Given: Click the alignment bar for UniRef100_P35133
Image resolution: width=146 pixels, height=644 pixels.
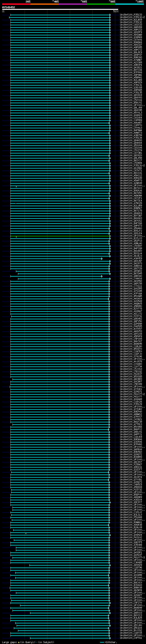Looking at the screenshot, I should pyautogui.click(x=60, y=15).
